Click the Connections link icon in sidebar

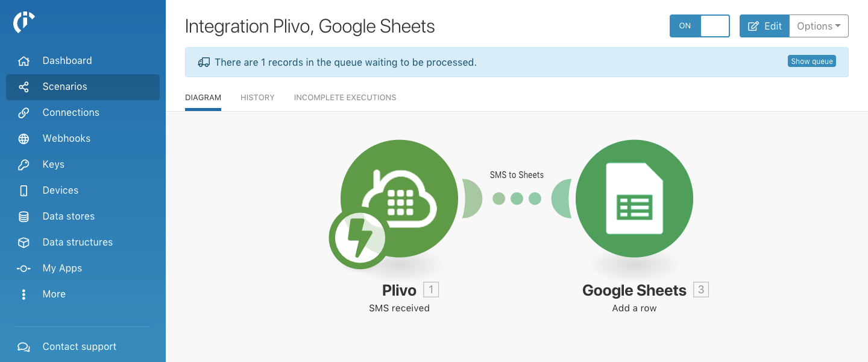coord(24,113)
